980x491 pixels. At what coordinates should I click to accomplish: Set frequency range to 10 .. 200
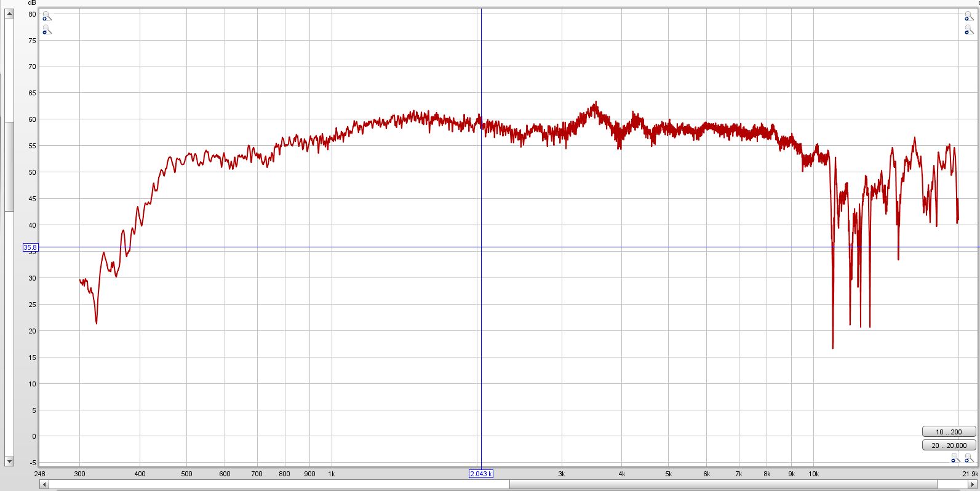(949, 432)
